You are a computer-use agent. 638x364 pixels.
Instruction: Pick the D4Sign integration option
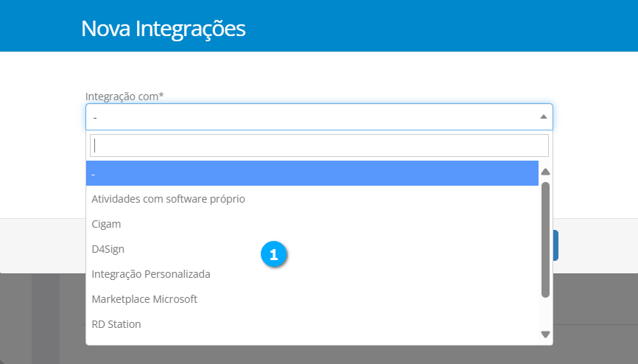(108, 249)
